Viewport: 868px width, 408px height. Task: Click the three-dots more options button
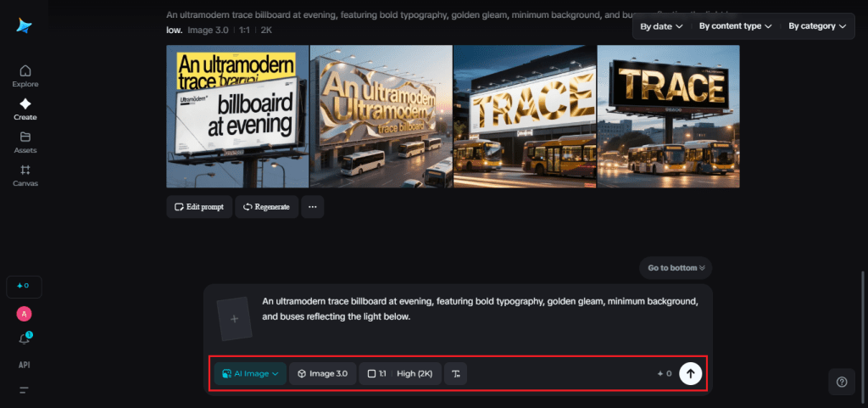click(313, 206)
